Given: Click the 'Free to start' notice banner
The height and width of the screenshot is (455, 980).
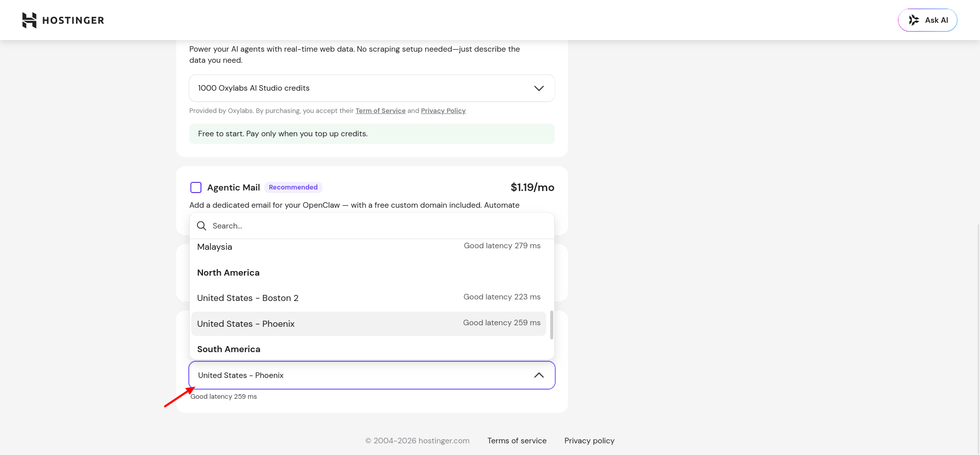Looking at the screenshot, I should pyautogui.click(x=372, y=134).
